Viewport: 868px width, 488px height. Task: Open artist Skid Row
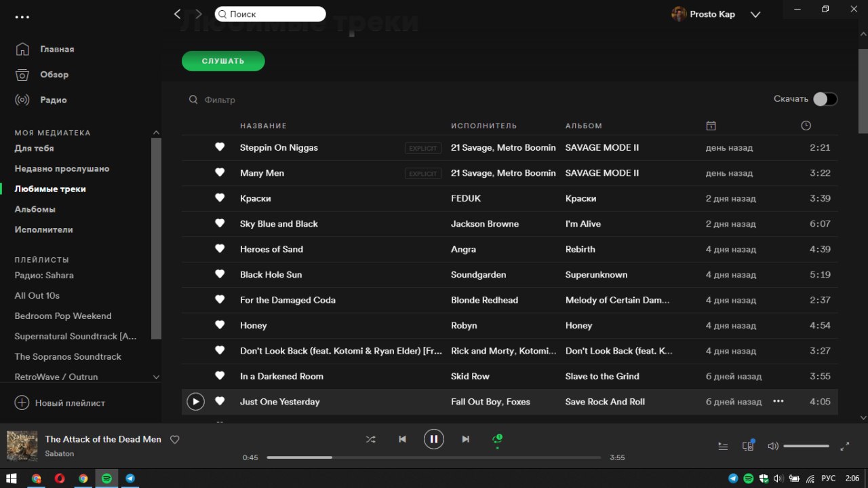point(470,377)
